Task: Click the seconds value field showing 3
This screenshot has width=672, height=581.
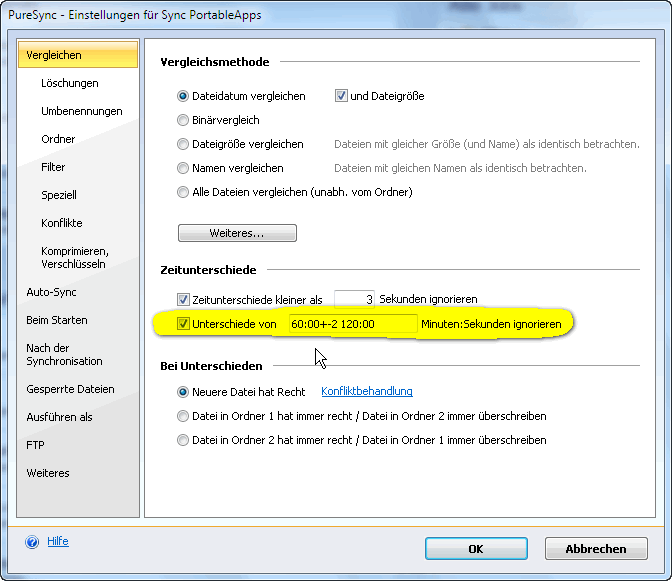Action: point(354,299)
